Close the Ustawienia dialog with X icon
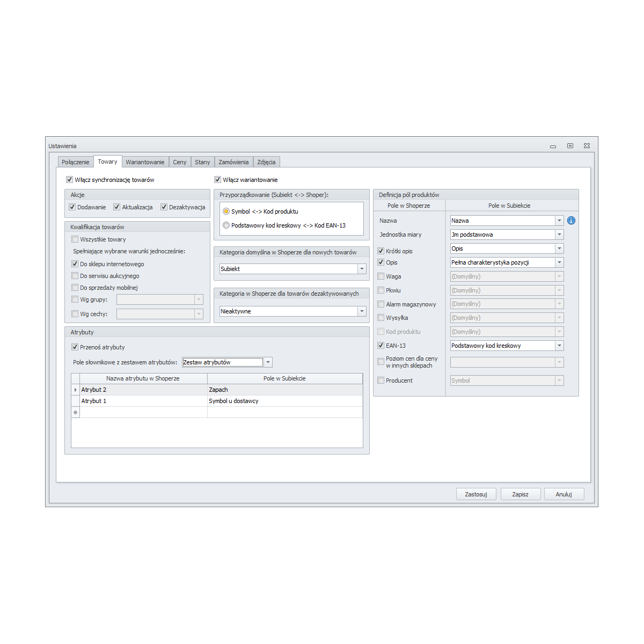This screenshot has height=644, width=644. pos(587,146)
